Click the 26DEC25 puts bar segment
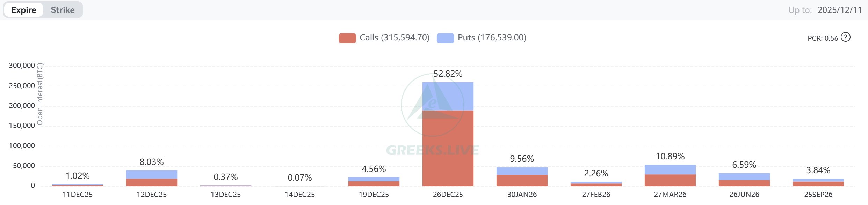The width and height of the screenshot is (868, 205). point(448,96)
